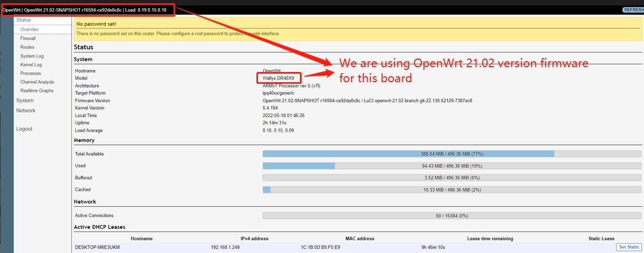Click the 'Local Time' row label
This screenshot has height=253, width=644.
coord(86,115)
